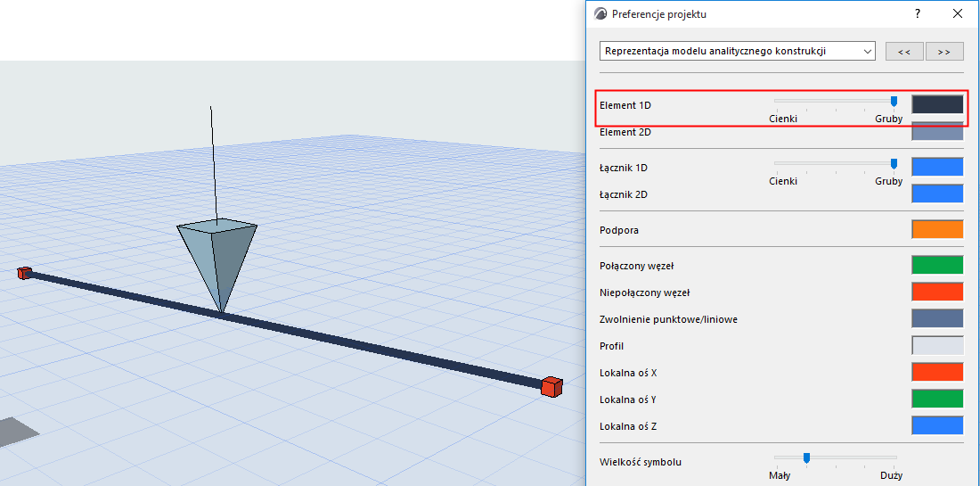Select the red node cube at left beam end
980x486 pixels.
24,274
